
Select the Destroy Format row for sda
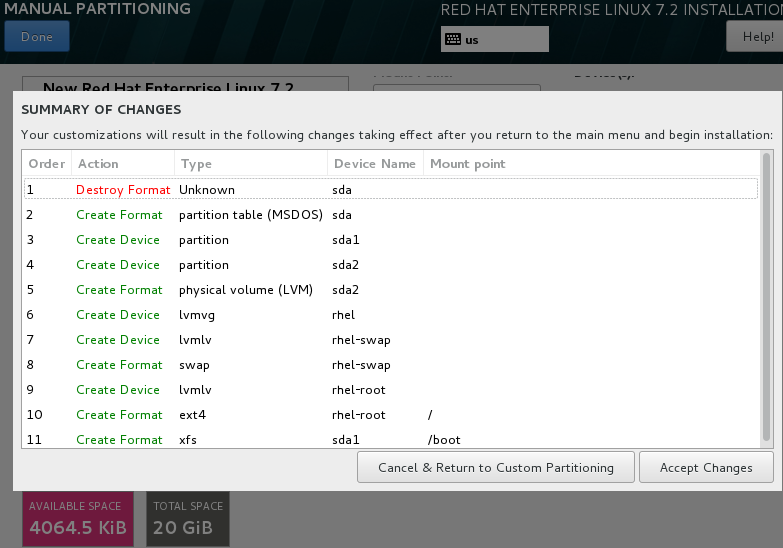click(391, 190)
